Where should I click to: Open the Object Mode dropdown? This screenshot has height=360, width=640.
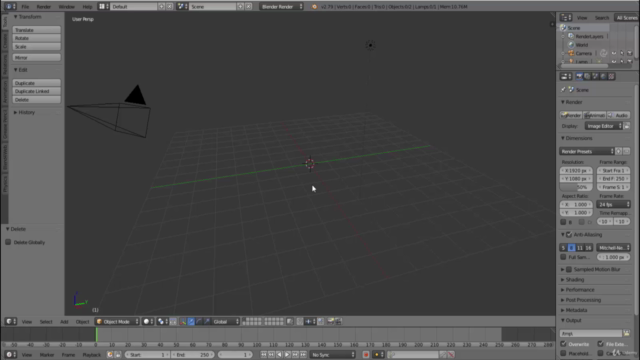click(117, 322)
